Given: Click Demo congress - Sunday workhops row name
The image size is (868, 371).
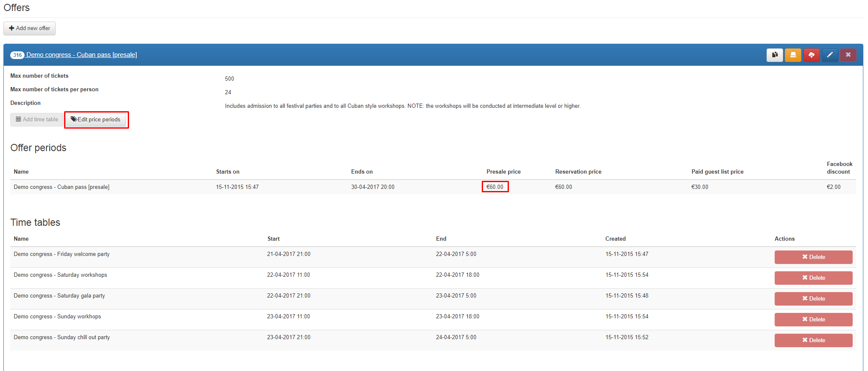Looking at the screenshot, I should [57, 316].
